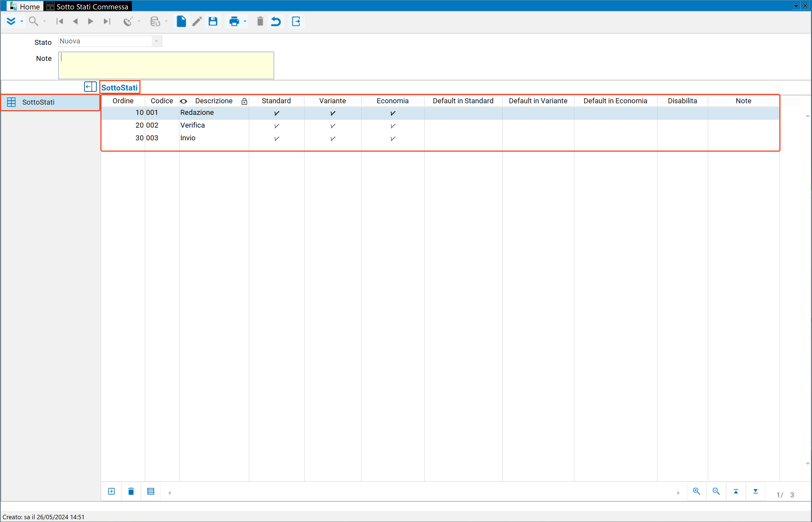Select the Redazione description cell

(214, 113)
